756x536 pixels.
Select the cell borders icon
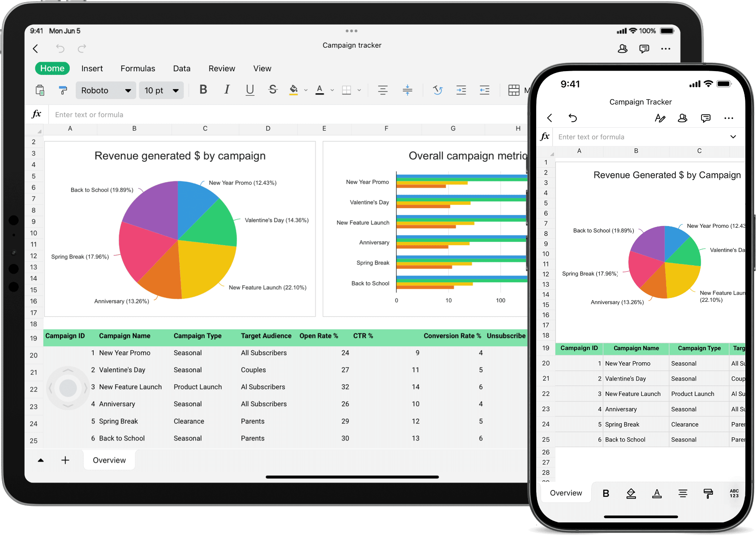click(x=347, y=90)
